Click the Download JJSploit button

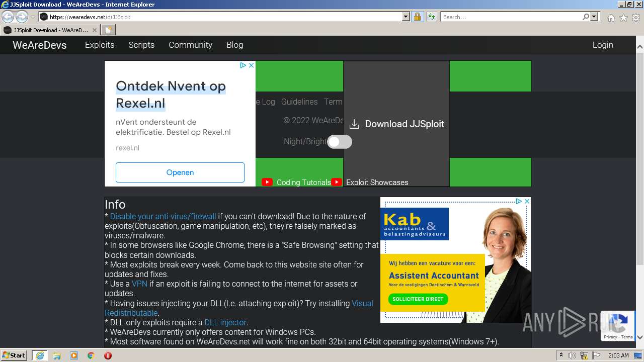point(396,124)
